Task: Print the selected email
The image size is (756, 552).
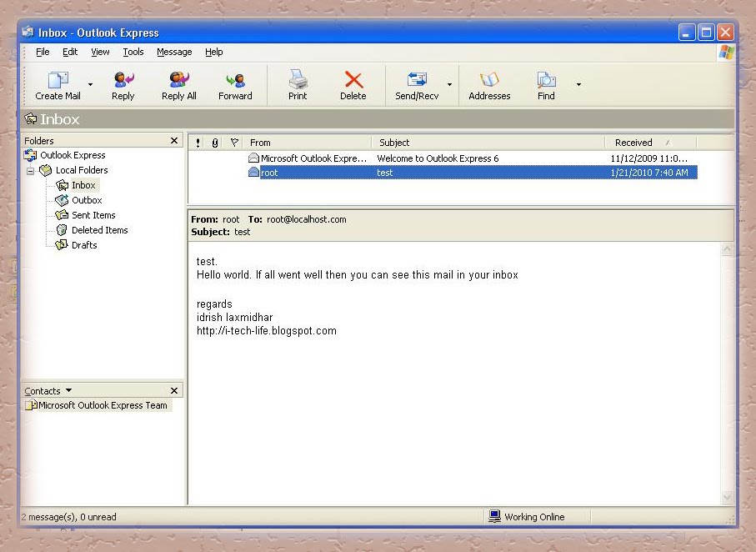Action: (298, 86)
